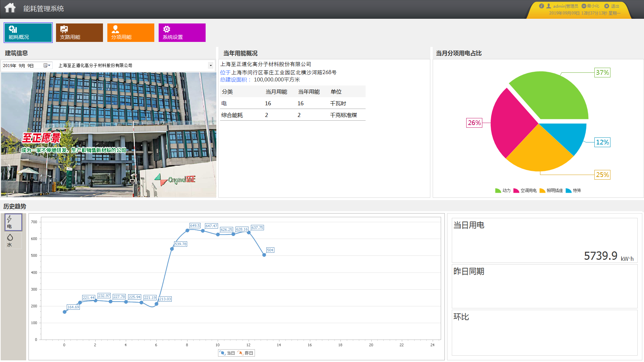The image size is (644, 362).
Task: Click the 退出 exit button
Action: tap(612, 6)
